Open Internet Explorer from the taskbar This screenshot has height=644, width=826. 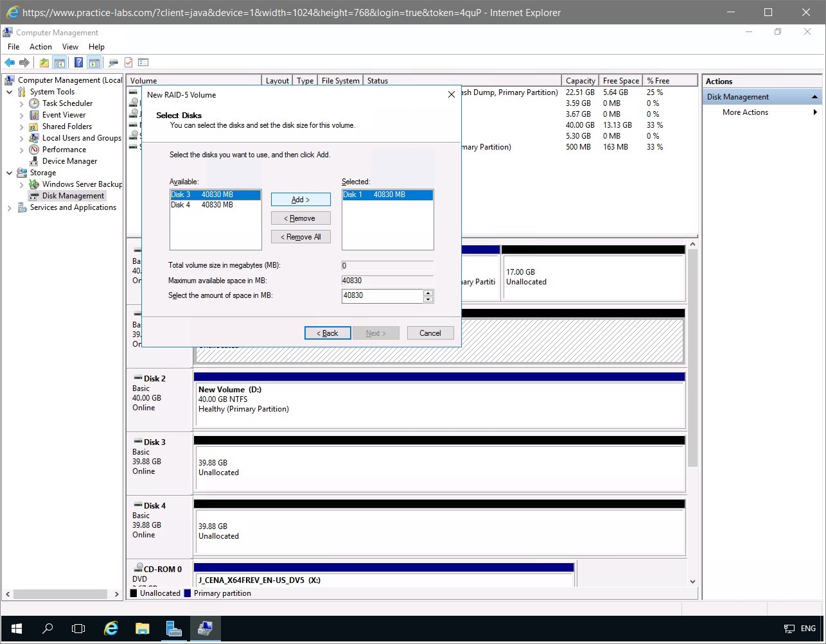coord(111,628)
